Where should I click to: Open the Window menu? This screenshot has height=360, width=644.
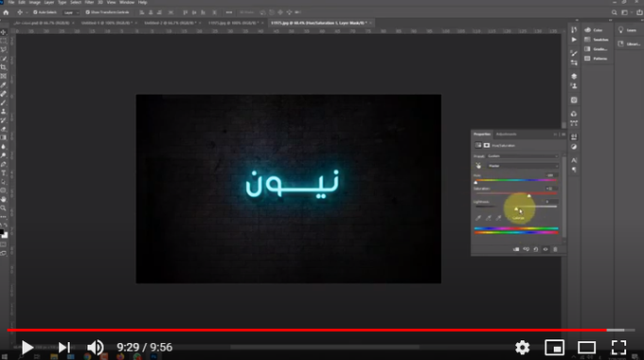pos(127,3)
